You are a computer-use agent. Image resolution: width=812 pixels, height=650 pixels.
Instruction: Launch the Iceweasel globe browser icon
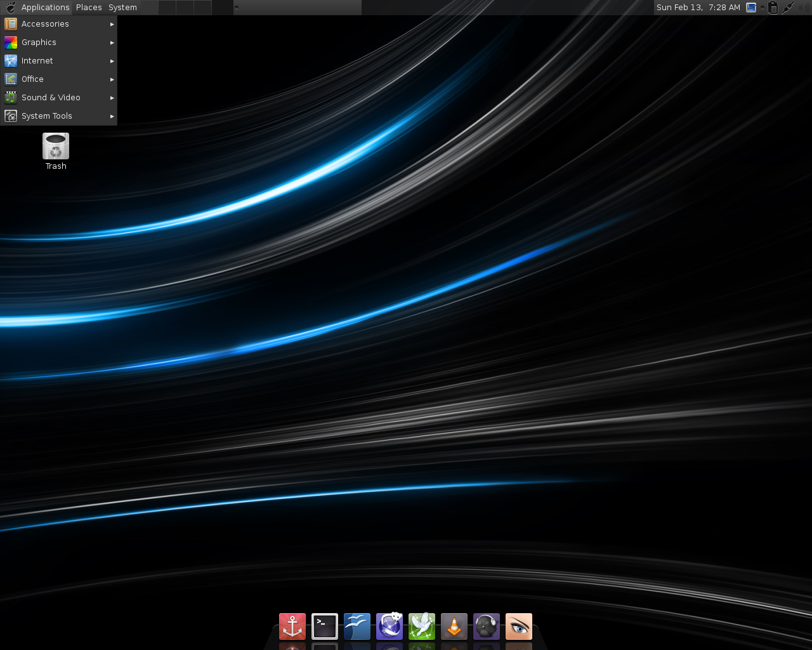pos(390,627)
